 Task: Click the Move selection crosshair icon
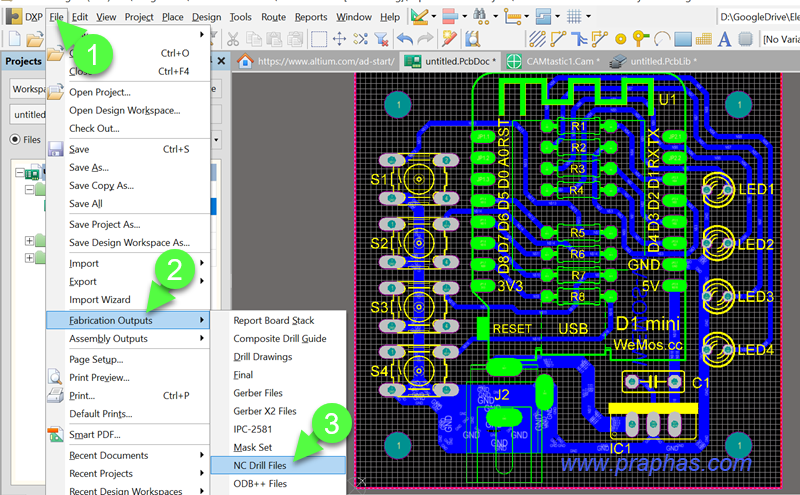[x=339, y=39]
